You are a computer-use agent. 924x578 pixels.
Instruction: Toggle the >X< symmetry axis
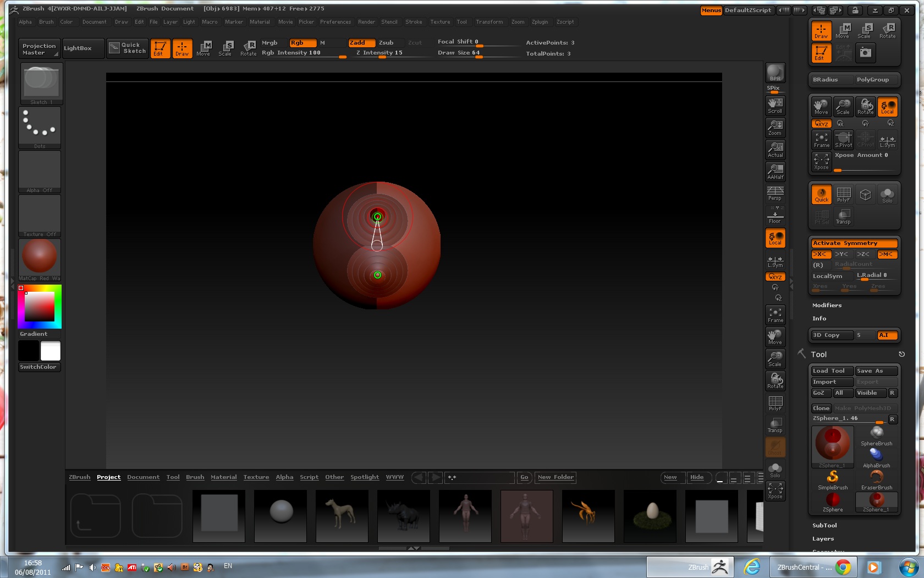[821, 254]
